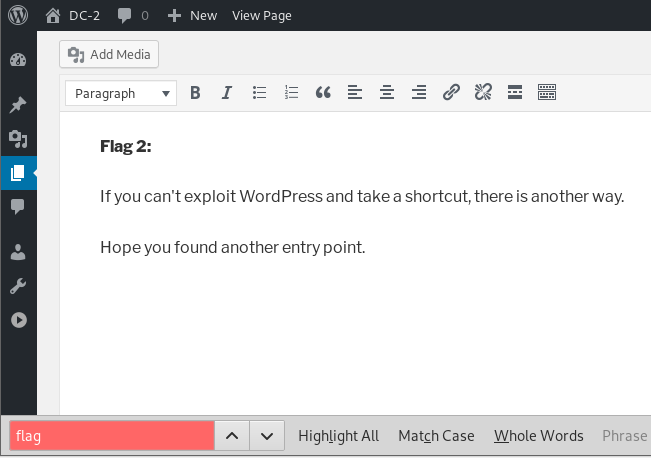This screenshot has height=458, width=651.
Task: Click the 'Hope you found another entry point' line
Action: 232,247
